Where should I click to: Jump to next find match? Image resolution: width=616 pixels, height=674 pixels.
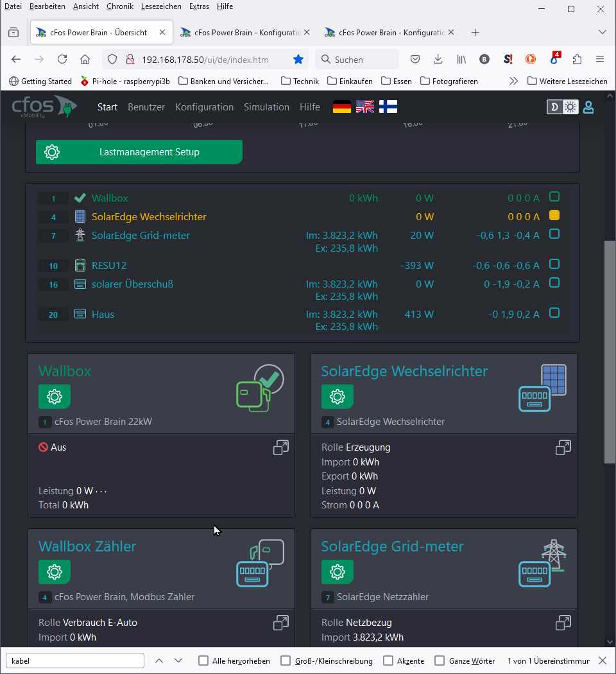pos(178,661)
